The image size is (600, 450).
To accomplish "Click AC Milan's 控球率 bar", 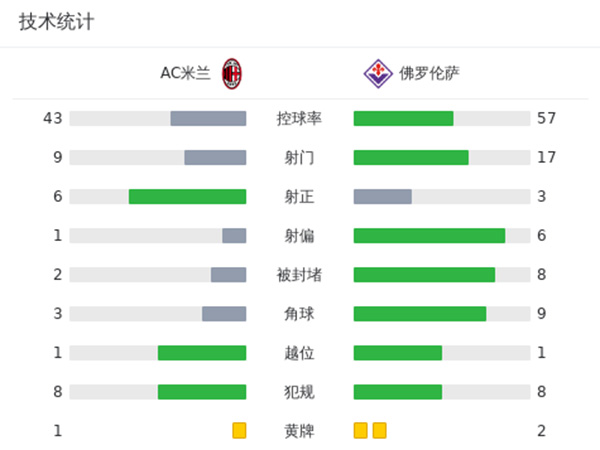I will tap(208, 118).
